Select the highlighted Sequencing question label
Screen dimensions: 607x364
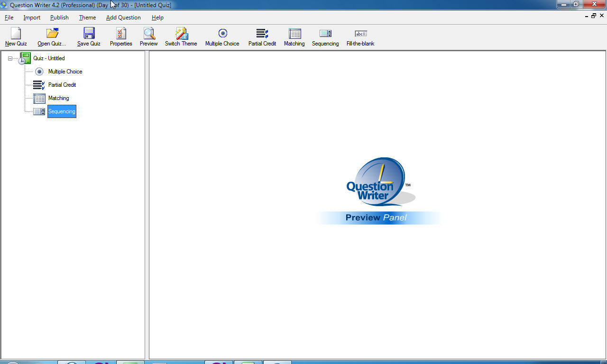pos(62,111)
